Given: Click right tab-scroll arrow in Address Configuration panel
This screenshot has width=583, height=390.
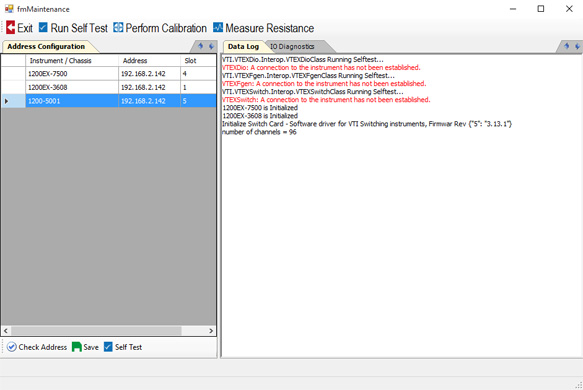Looking at the screenshot, I should (211, 46).
